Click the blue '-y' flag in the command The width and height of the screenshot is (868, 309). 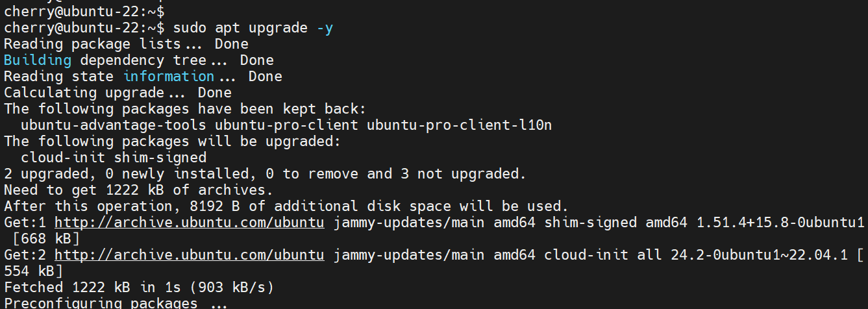325,28
